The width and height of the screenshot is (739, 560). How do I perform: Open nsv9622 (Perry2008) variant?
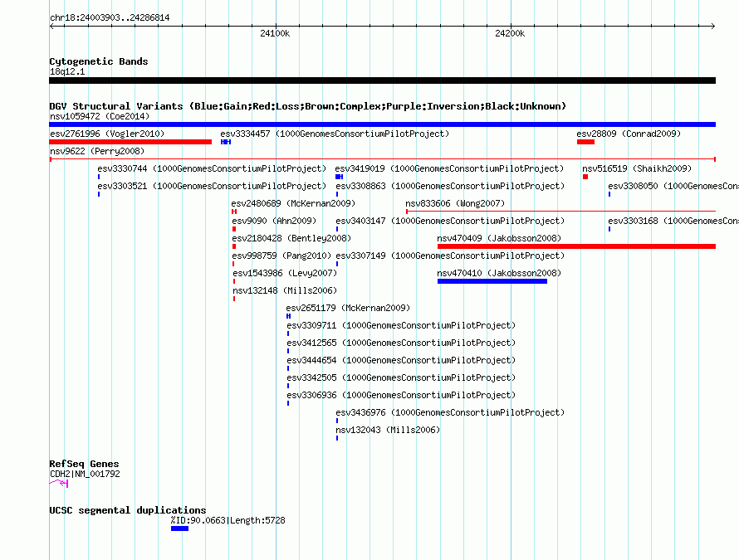(x=97, y=151)
